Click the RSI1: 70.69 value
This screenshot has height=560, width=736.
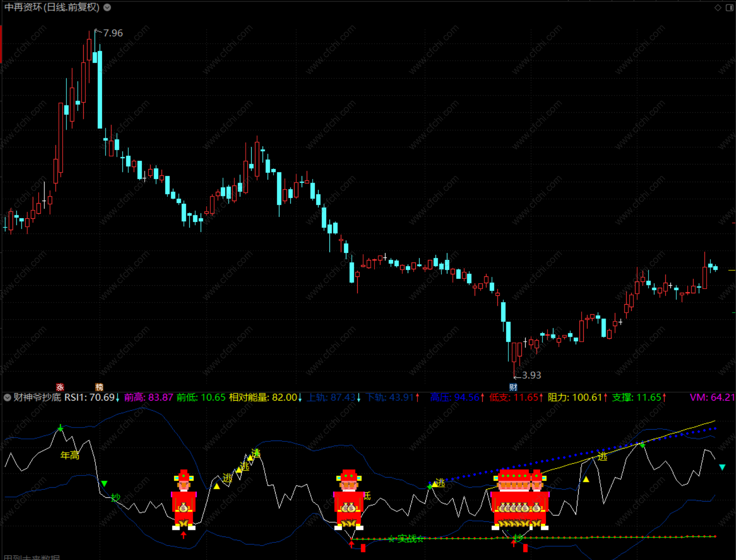pyautogui.click(x=89, y=397)
